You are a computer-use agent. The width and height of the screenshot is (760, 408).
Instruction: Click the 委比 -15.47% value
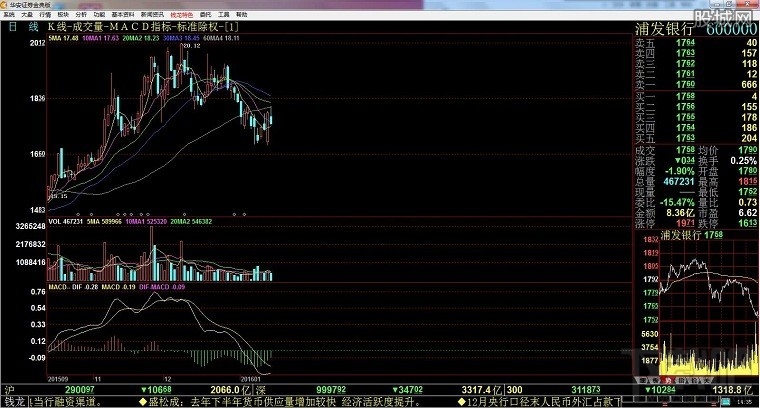point(678,203)
